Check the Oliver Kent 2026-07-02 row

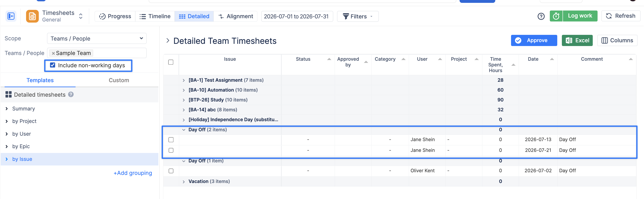(x=171, y=171)
